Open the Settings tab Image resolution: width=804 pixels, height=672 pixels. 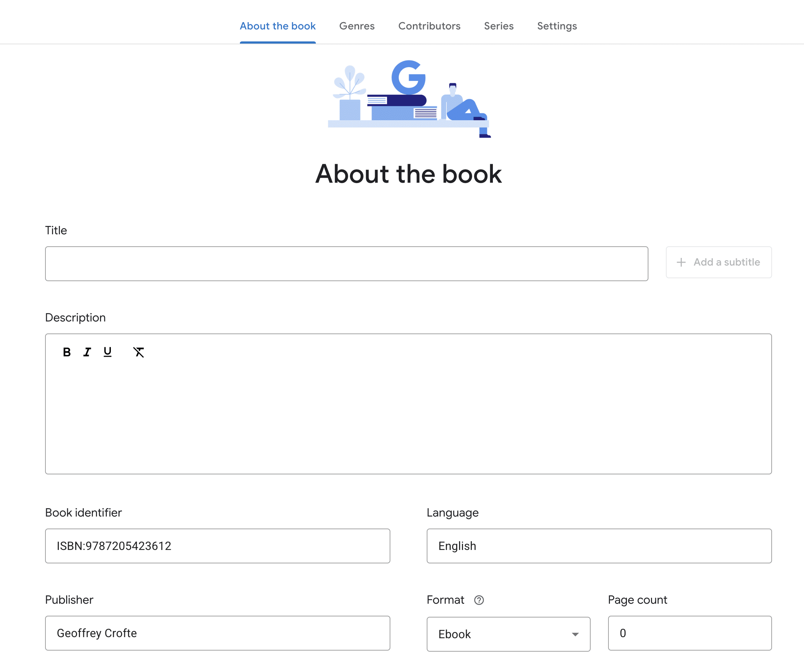(x=557, y=26)
